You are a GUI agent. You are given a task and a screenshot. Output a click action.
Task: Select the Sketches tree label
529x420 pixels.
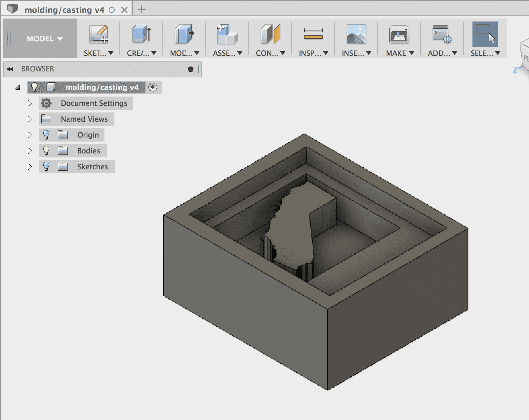(93, 167)
